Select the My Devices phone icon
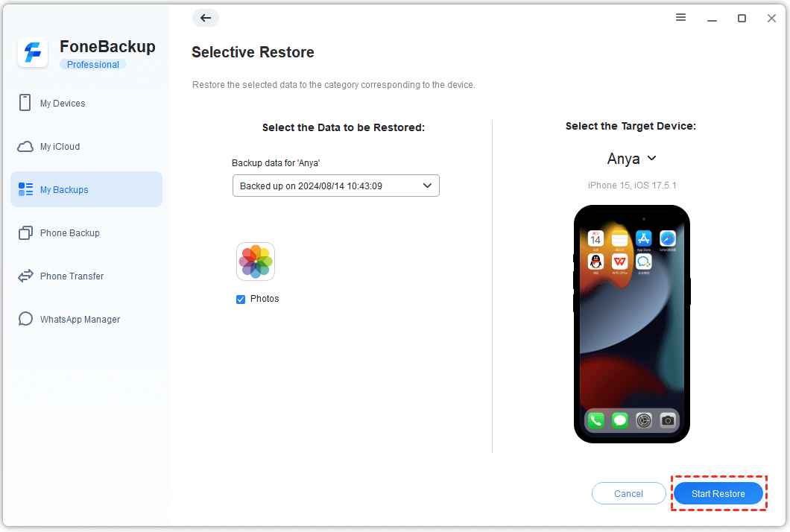790x532 pixels. 25,103
